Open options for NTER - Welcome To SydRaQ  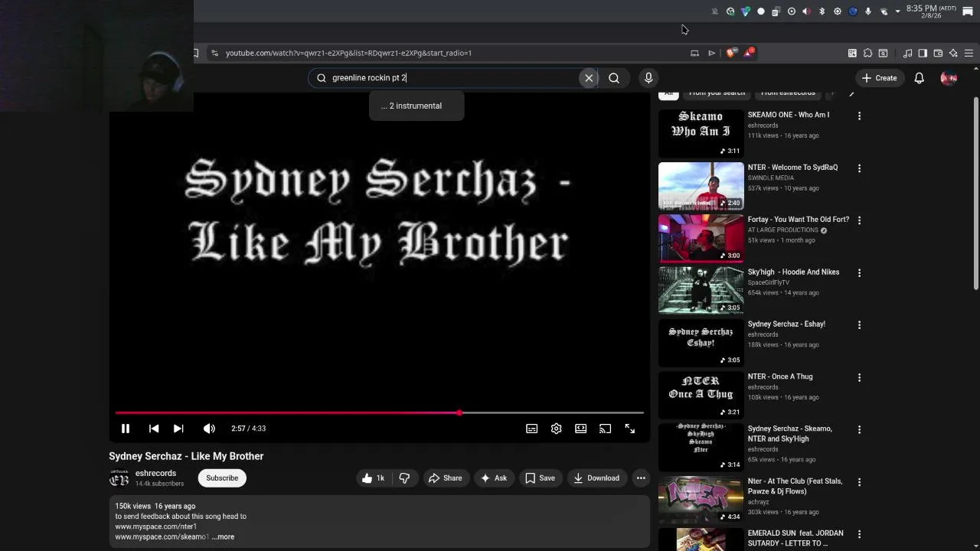(859, 168)
